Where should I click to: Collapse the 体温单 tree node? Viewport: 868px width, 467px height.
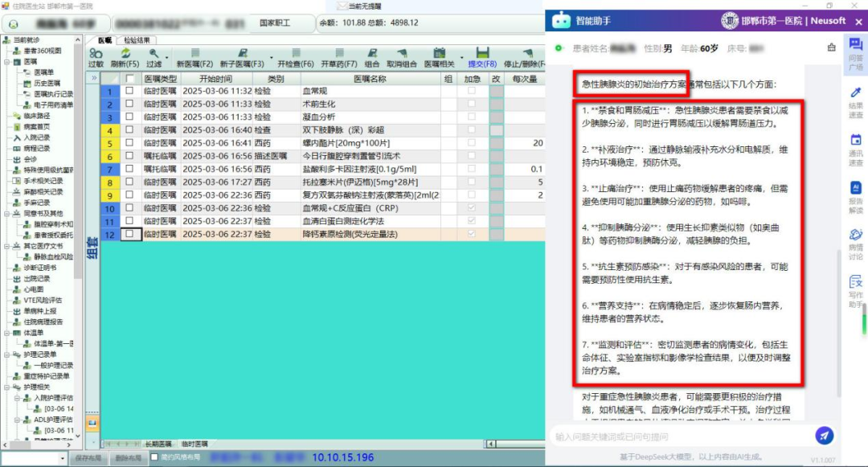[7, 333]
